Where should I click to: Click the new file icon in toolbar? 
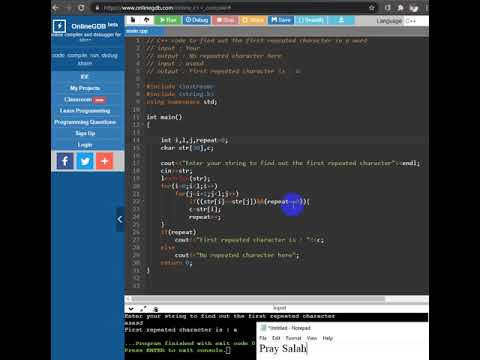tap(133, 20)
